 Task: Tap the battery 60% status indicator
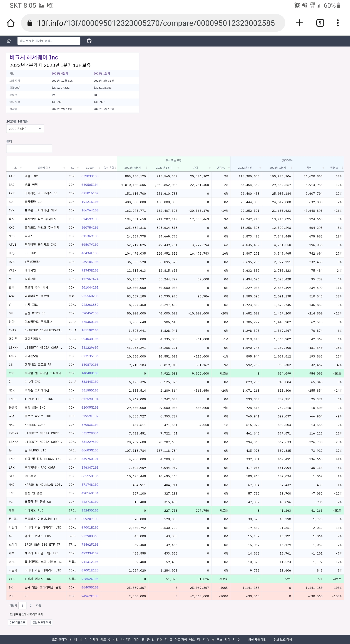(x=332, y=5)
